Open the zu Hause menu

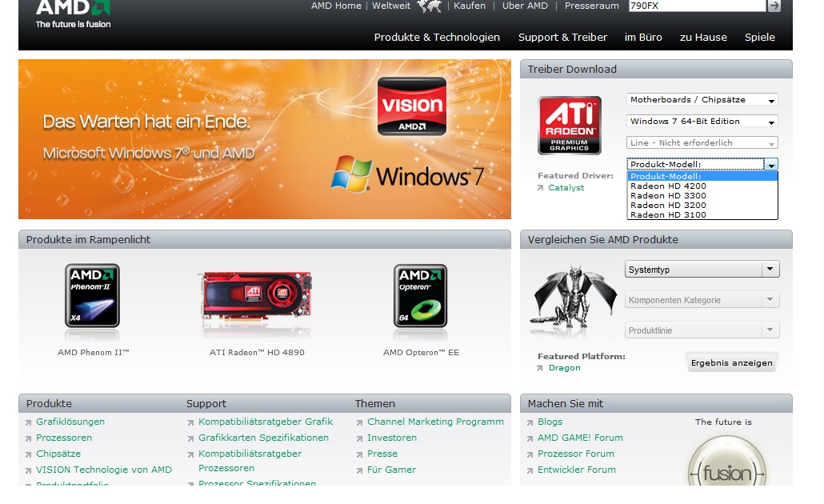[703, 38]
